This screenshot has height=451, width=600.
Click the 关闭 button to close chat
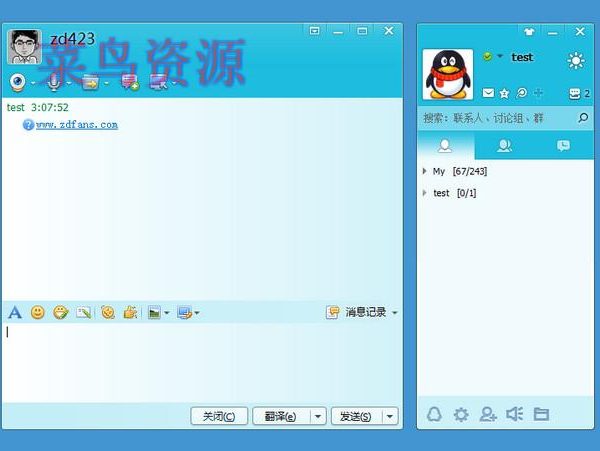pyautogui.click(x=218, y=416)
